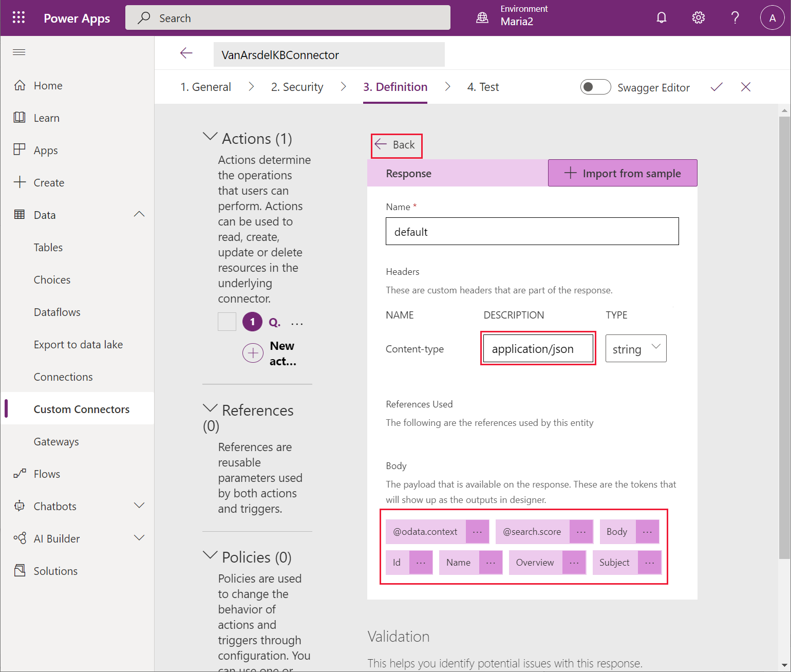Click the New action label
Image resolution: width=791 pixels, height=672 pixels.
point(282,353)
